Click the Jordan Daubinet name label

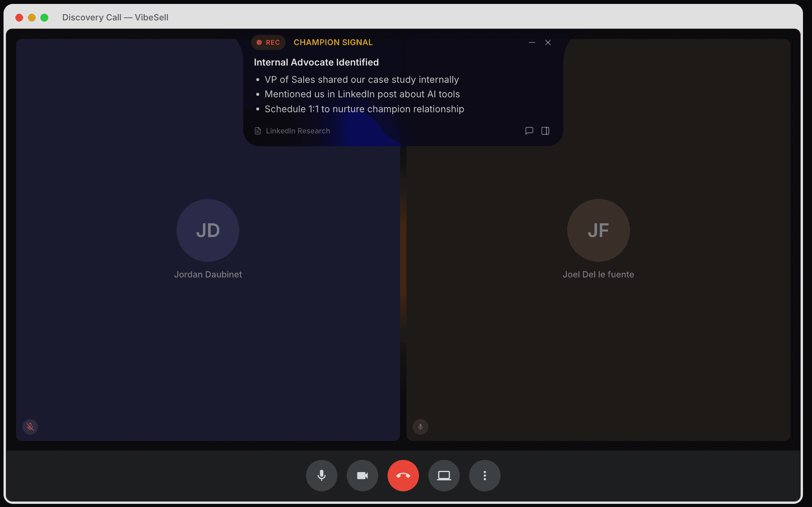point(208,274)
